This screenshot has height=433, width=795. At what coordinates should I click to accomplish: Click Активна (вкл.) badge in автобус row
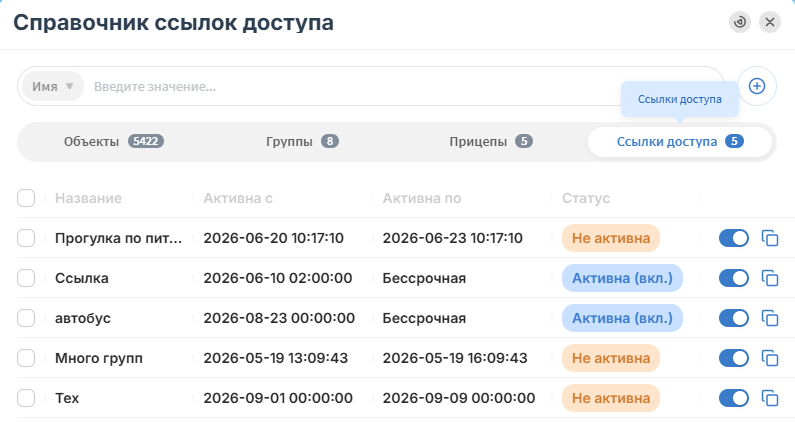coord(622,318)
